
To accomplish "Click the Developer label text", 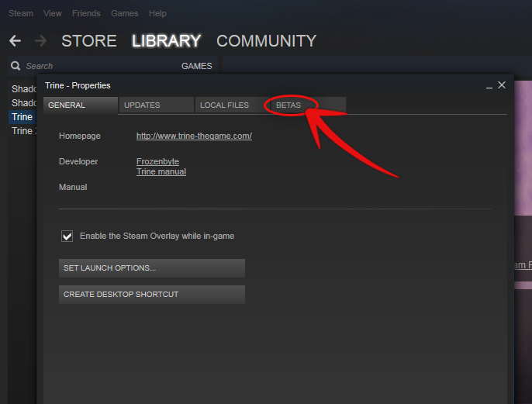I will tap(78, 161).
